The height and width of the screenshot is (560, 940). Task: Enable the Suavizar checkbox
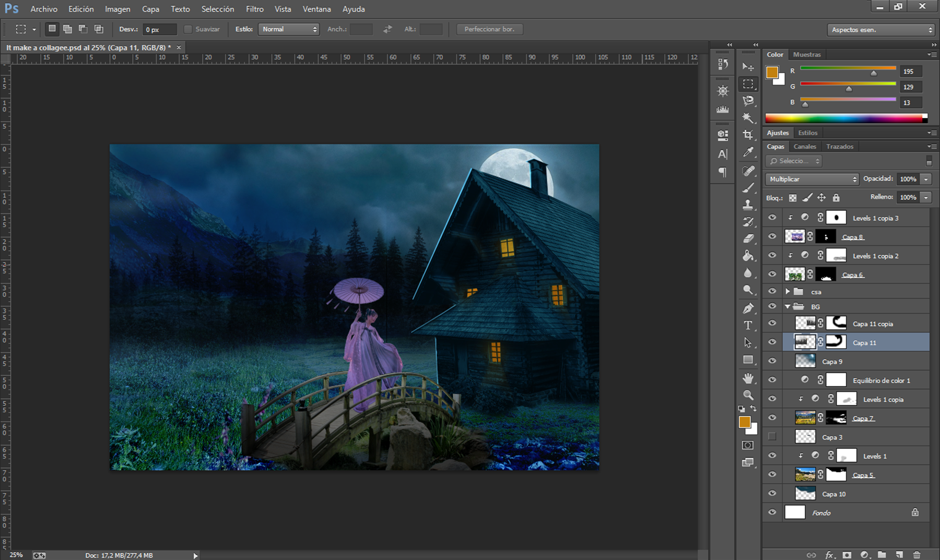[x=188, y=29]
